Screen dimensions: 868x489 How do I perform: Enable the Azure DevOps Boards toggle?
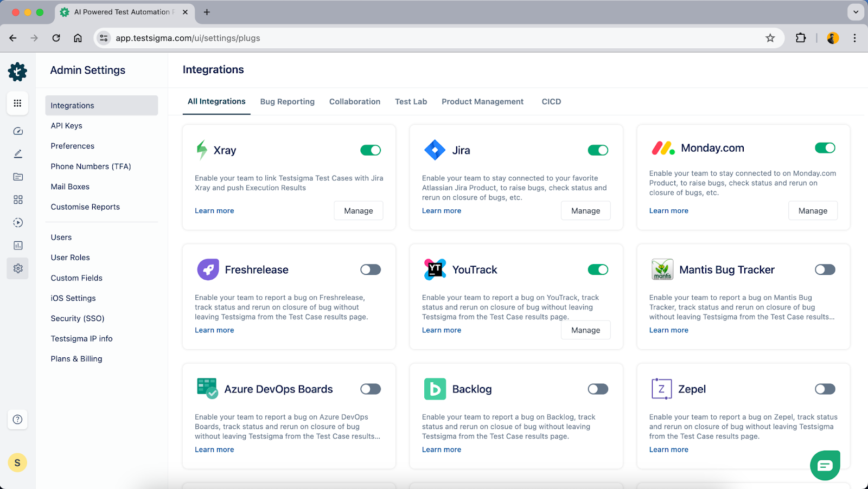pyautogui.click(x=371, y=389)
